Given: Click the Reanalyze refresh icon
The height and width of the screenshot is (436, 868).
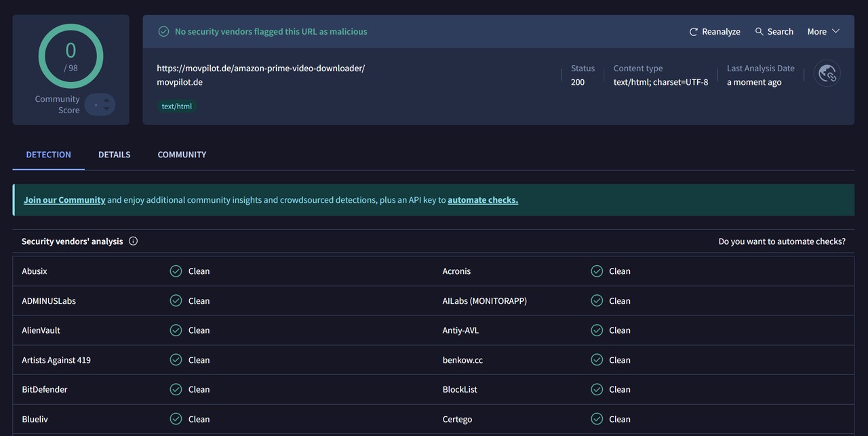Looking at the screenshot, I should point(693,32).
